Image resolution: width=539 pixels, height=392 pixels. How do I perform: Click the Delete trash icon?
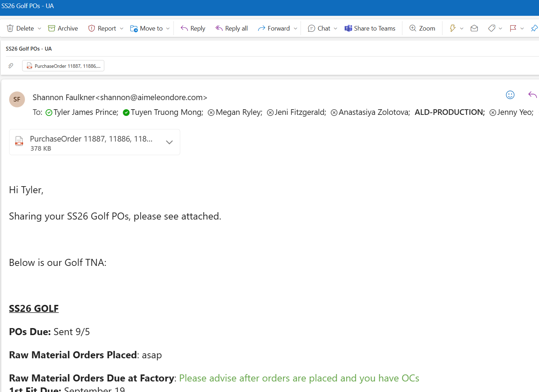10,28
